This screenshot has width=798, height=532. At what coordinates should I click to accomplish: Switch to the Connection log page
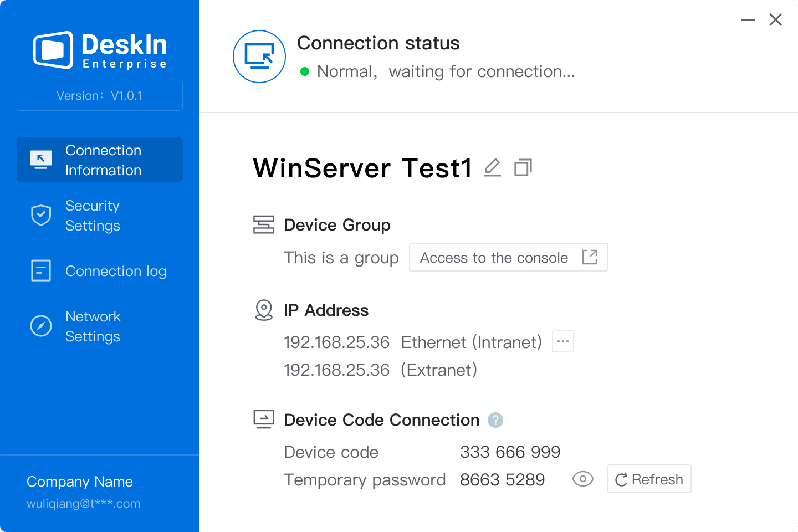115,271
